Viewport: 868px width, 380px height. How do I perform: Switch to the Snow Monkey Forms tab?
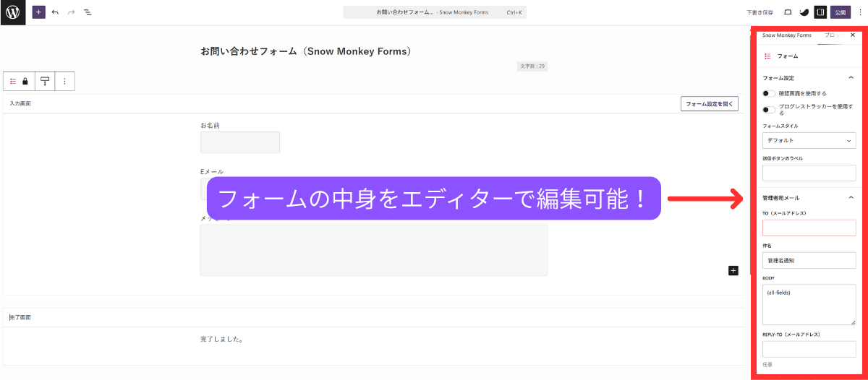[x=786, y=35]
